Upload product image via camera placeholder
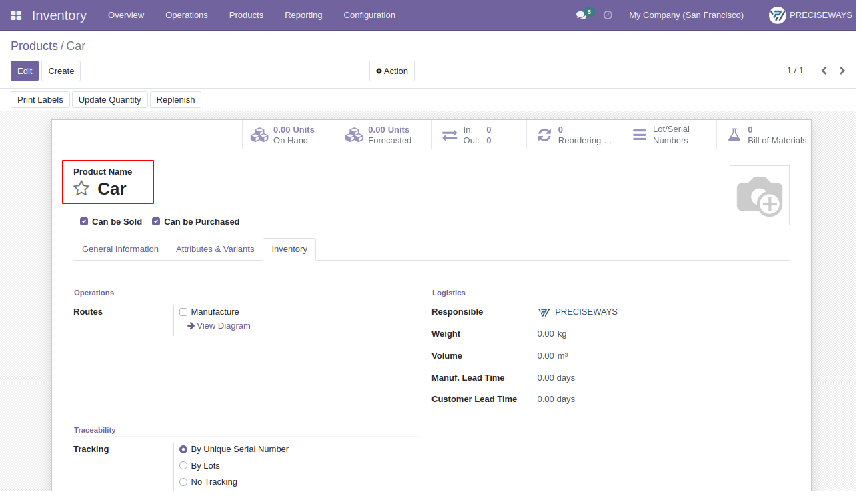Image resolution: width=863 pixels, height=504 pixels. pyautogui.click(x=760, y=195)
